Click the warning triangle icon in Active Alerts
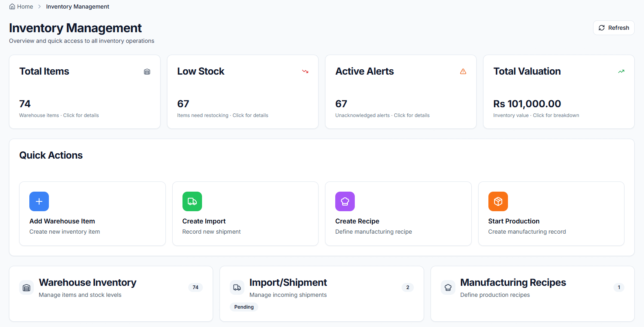The height and width of the screenshot is (327, 644). pyautogui.click(x=463, y=72)
